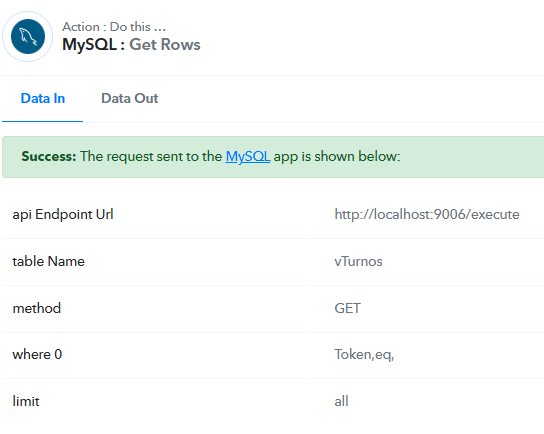Open the Data Out tab
544x434 pixels.
pos(129,99)
